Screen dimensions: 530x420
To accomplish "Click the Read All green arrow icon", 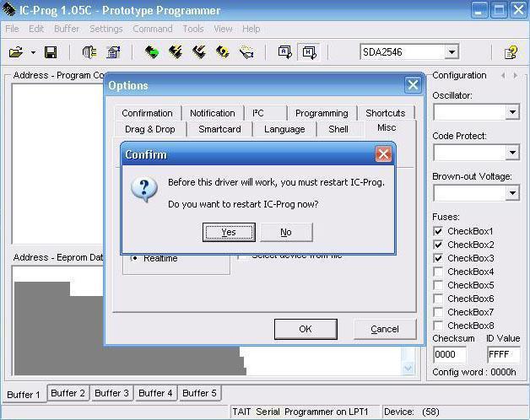I will point(152,52).
